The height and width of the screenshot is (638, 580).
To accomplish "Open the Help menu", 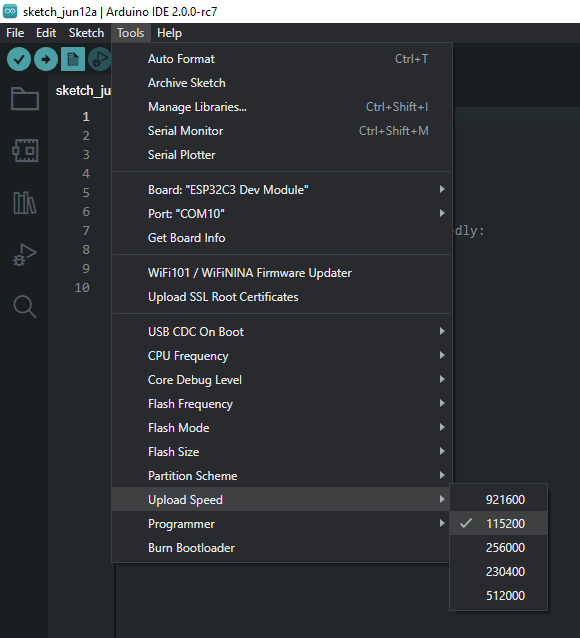I will coord(169,33).
